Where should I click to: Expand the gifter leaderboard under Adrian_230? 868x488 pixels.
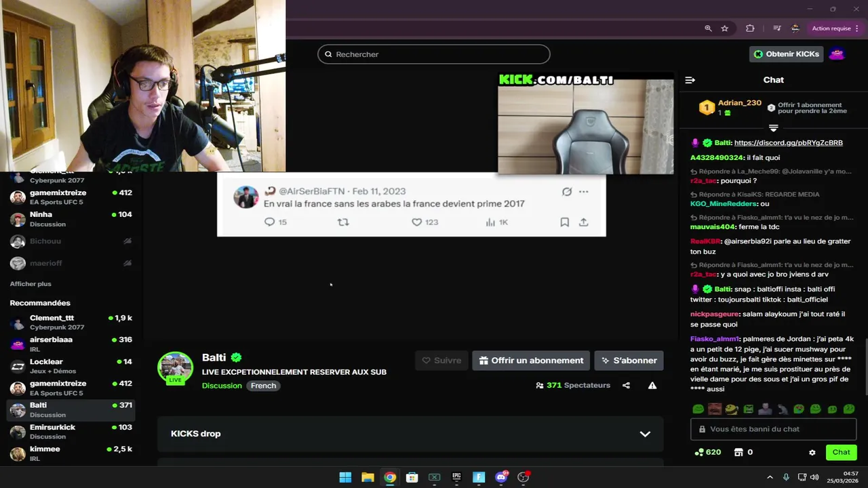pos(773,128)
